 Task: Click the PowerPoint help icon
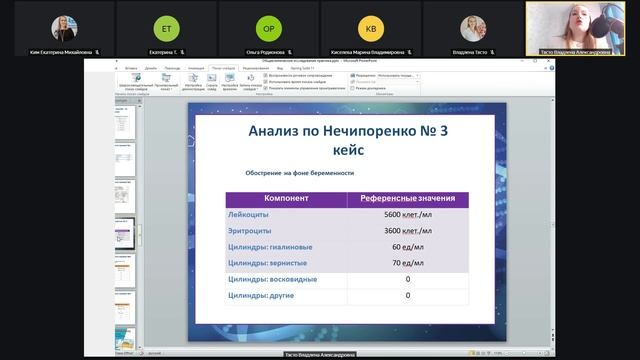(551, 68)
